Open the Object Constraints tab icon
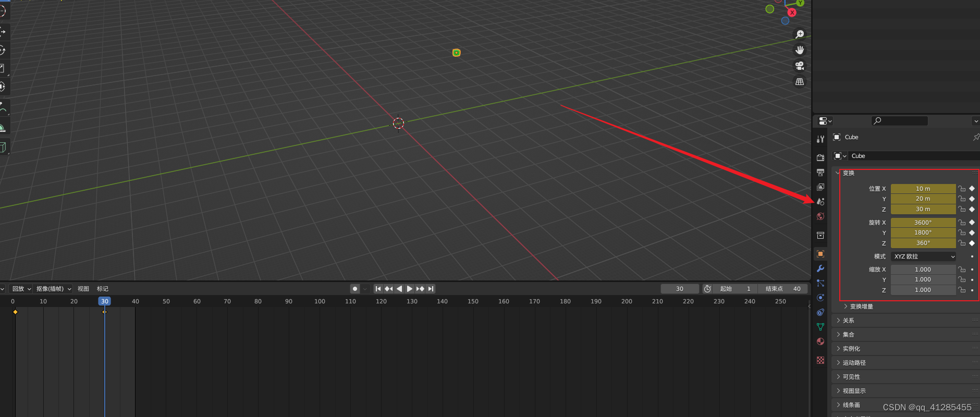The image size is (980, 417). coord(820,312)
